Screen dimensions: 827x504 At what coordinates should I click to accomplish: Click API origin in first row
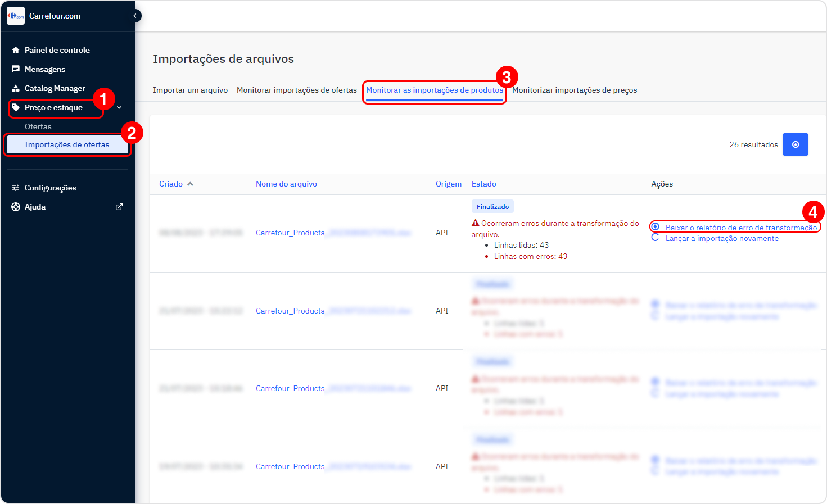click(442, 233)
